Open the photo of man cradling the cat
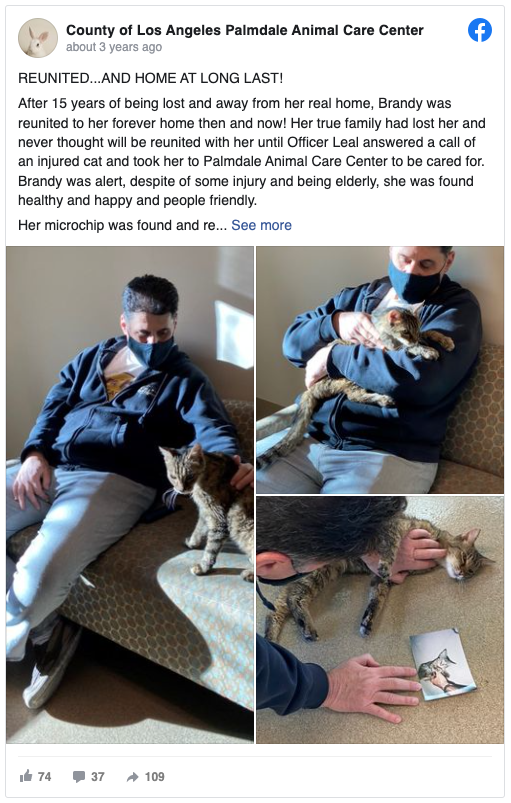The height and width of the screenshot is (803, 511). click(x=380, y=370)
